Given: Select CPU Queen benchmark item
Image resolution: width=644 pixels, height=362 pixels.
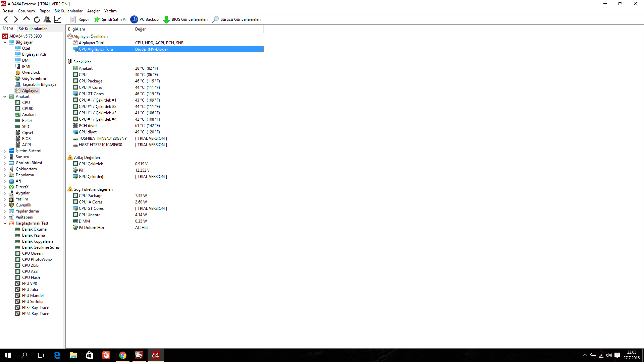Looking at the screenshot, I should point(32,253).
